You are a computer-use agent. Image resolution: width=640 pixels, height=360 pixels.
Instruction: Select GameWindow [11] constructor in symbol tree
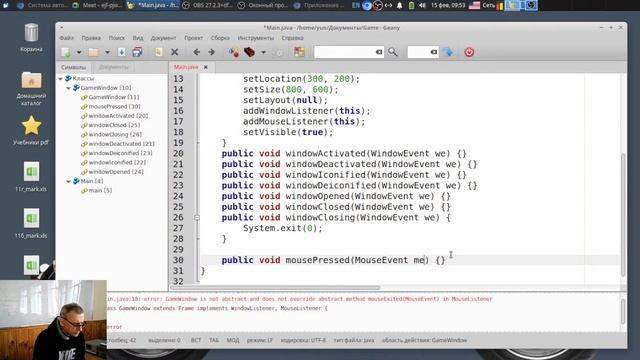coord(113,97)
